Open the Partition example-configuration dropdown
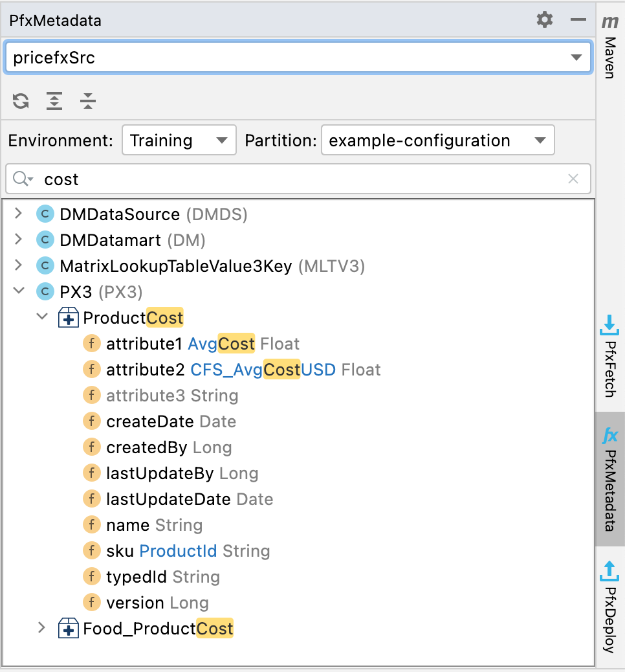 [x=437, y=140]
